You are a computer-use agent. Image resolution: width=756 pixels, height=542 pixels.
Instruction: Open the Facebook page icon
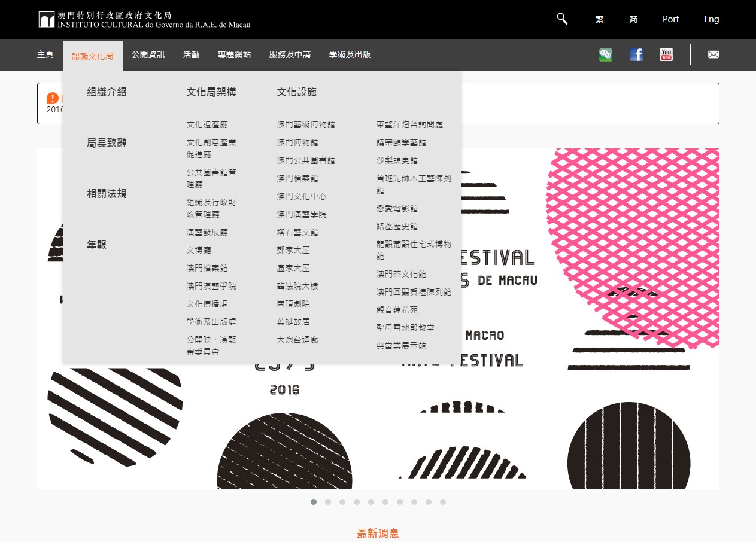[636, 55]
